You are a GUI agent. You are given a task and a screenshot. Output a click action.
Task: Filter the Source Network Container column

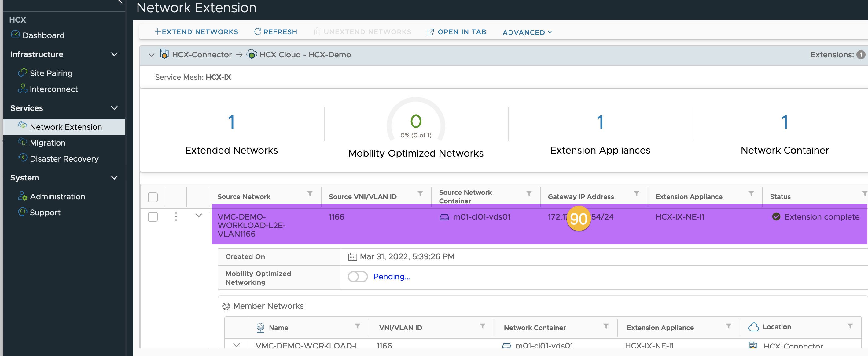tap(529, 194)
